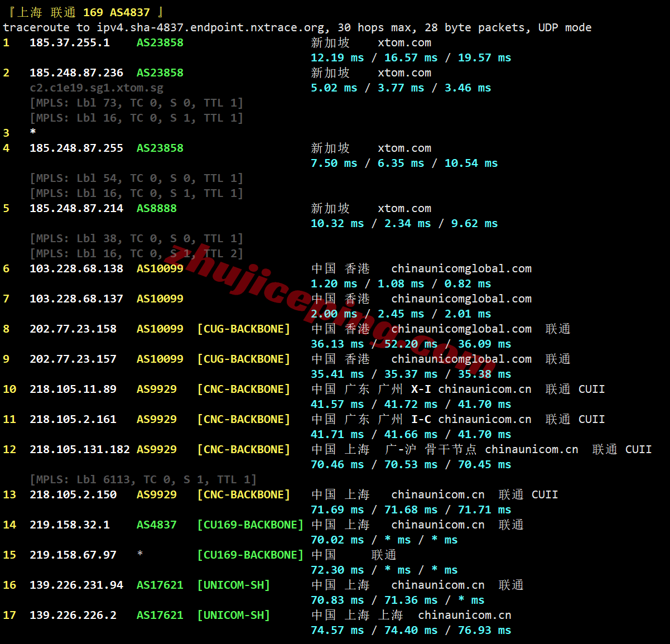Select IP address 219.158.32.1

coord(70,525)
